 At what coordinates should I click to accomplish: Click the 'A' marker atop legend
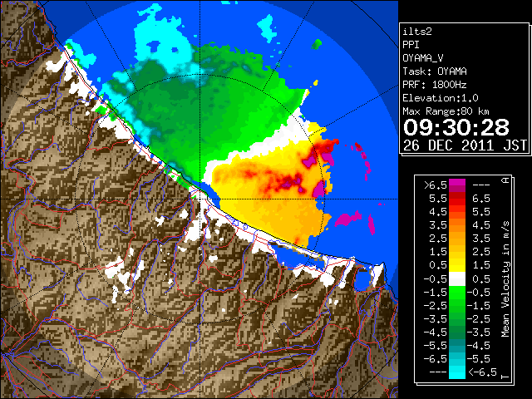505,180
